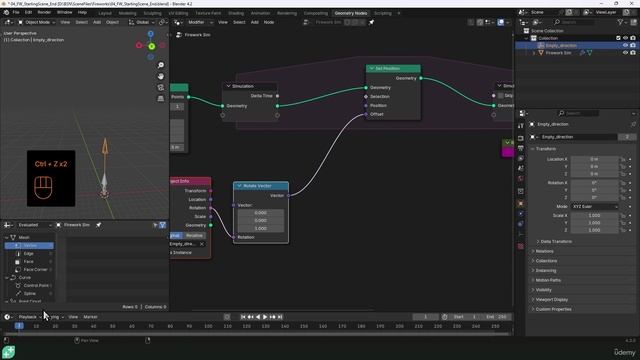The image size is (640, 360).
Task: Toggle the auto-keying record button in timeline
Action: pos(227,317)
